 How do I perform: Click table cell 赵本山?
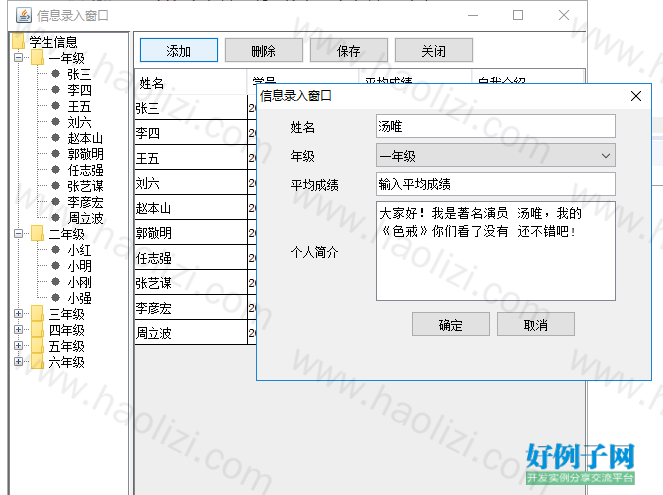(x=191, y=208)
